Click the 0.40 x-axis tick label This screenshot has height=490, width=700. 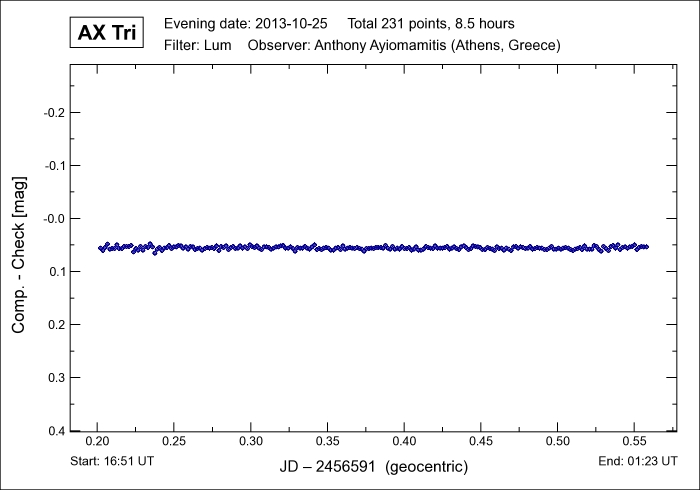coord(404,441)
